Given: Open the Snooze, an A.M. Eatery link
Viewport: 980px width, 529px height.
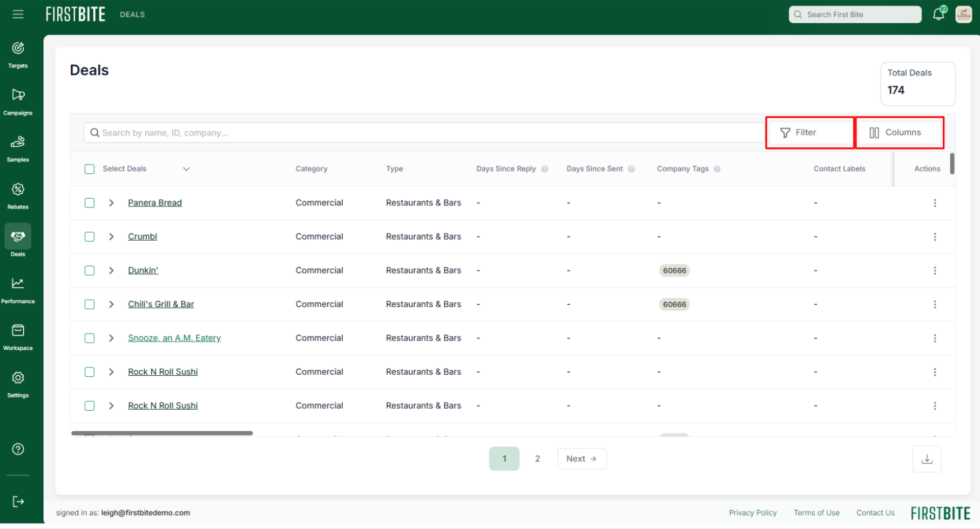Looking at the screenshot, I should 174,338.
